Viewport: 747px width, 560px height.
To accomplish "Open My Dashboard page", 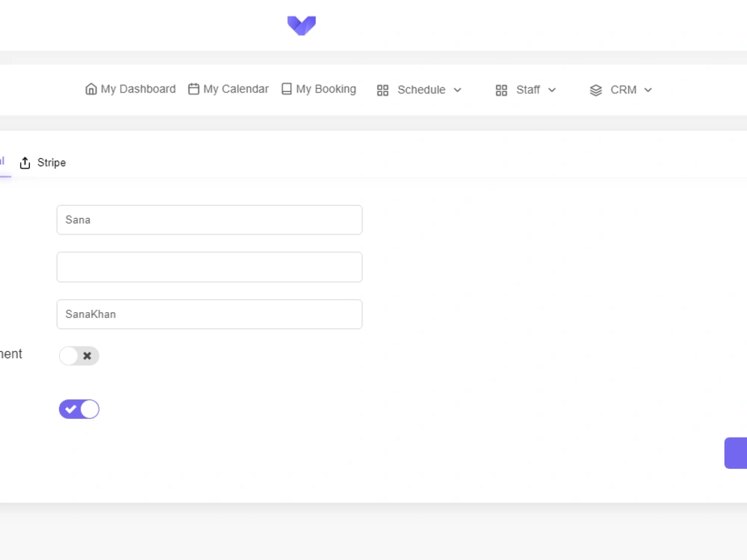I will pyautogui.click(x=131, y=89).
